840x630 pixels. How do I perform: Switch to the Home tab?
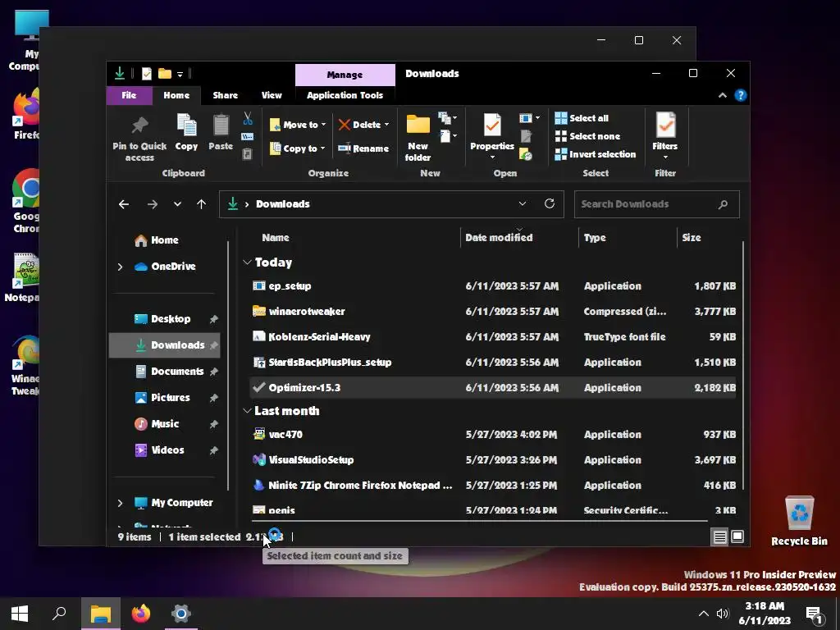[176, 95]
